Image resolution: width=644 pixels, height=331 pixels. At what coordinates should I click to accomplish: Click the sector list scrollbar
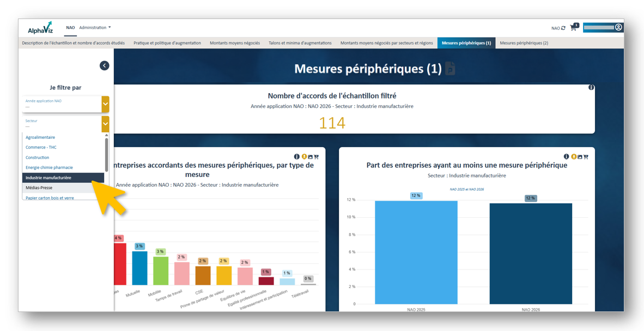[x=106, y=155]
